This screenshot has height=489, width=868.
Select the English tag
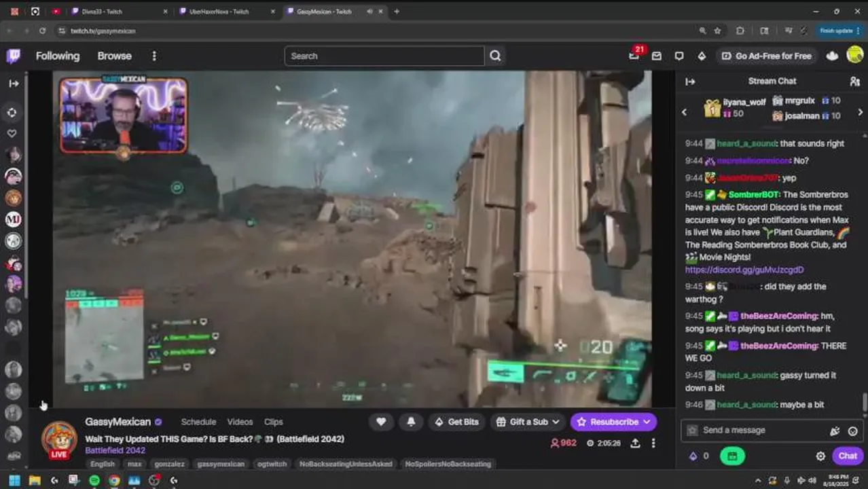[x=103, y=464]
